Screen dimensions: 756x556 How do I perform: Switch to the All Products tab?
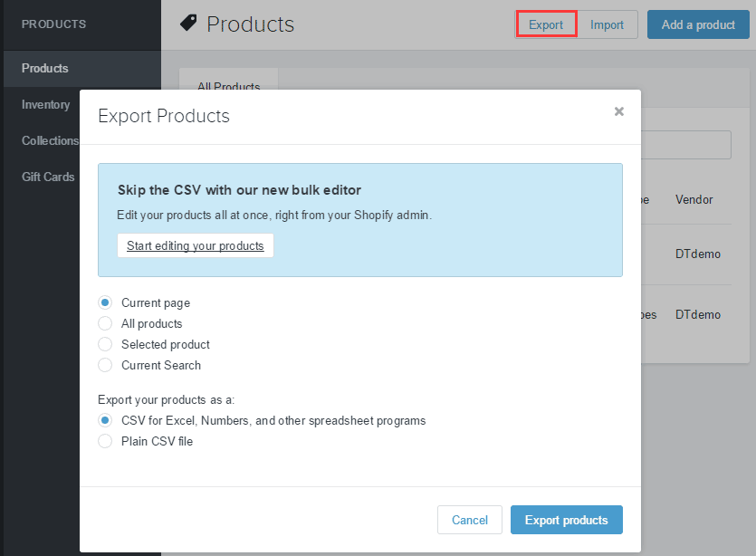[228, 83]
